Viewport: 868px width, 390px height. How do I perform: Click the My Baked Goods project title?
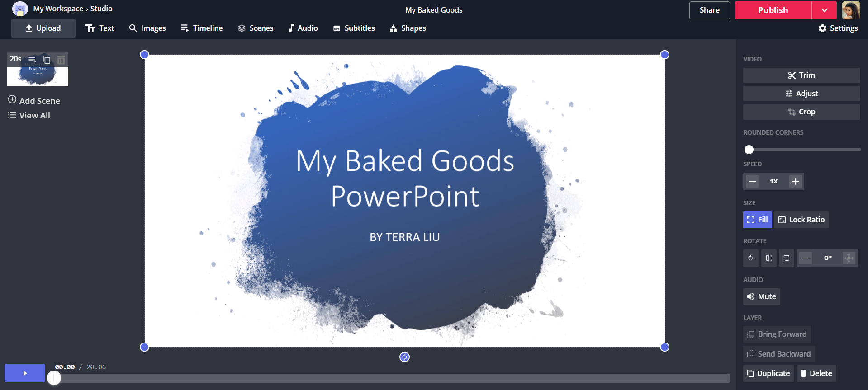(x=434, y=10)
